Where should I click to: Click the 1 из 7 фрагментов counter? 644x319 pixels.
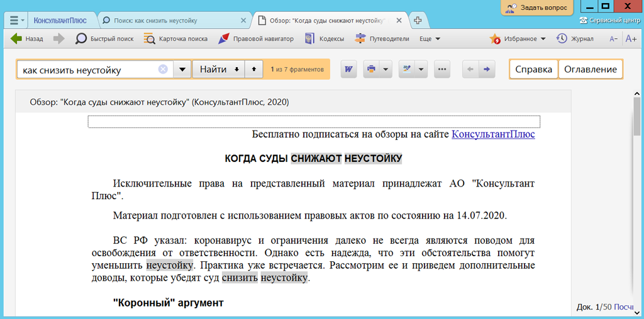tap(297, 70)
